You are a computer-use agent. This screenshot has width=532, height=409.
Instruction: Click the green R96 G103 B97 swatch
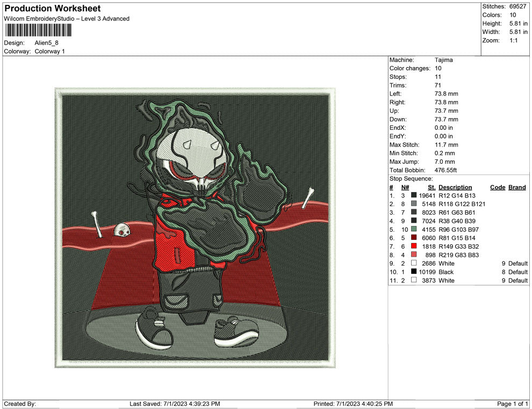[414, 229]
